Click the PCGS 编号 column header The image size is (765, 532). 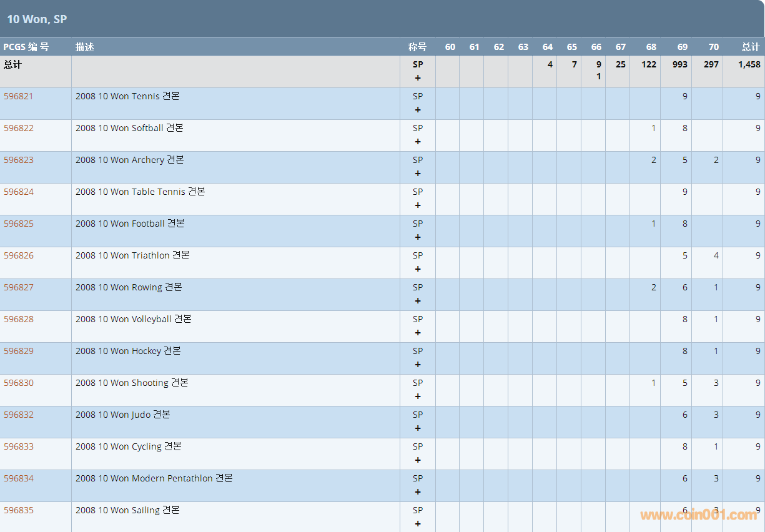click(26, 47)
